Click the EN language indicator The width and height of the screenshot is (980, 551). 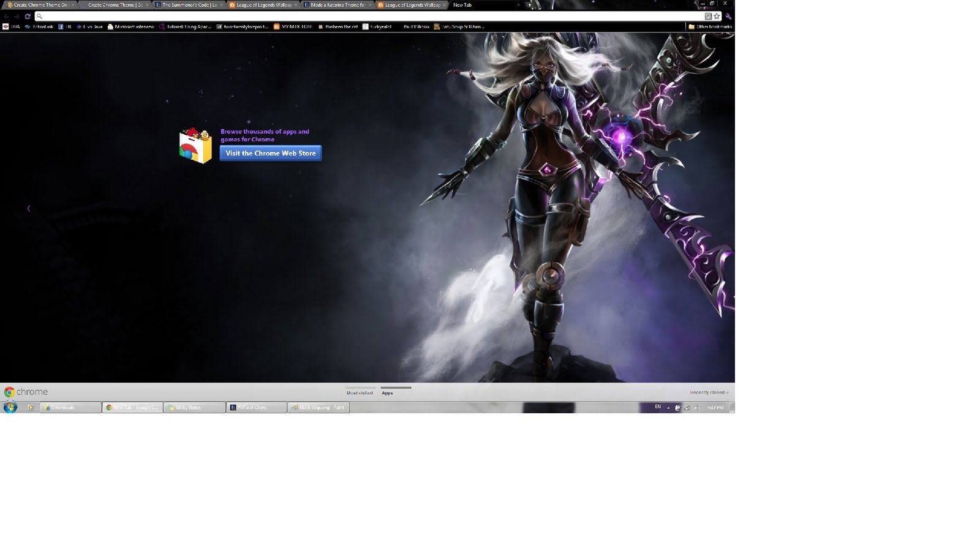658,407
